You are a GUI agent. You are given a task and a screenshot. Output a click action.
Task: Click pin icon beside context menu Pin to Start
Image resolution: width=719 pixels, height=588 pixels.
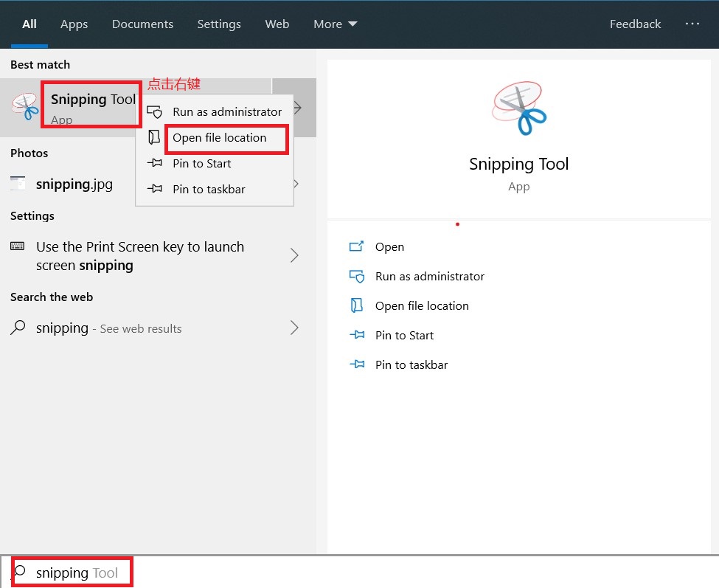[155, 163]
